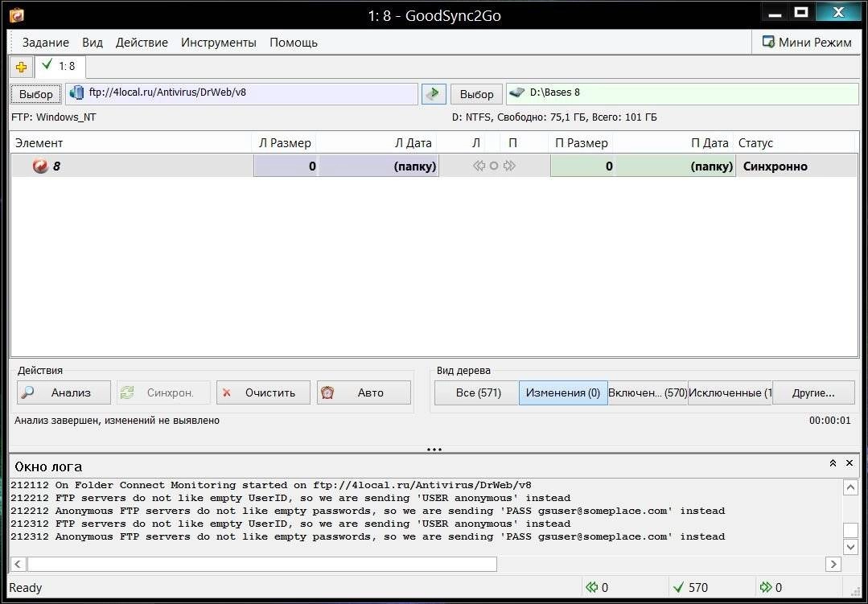Sort by Л Дата column header
Screen dimensions: 868x604
click(x=376, y=143)
